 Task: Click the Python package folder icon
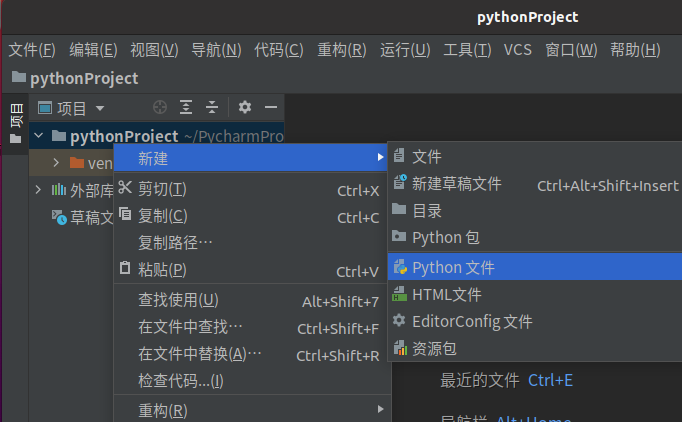pos(399,236)
